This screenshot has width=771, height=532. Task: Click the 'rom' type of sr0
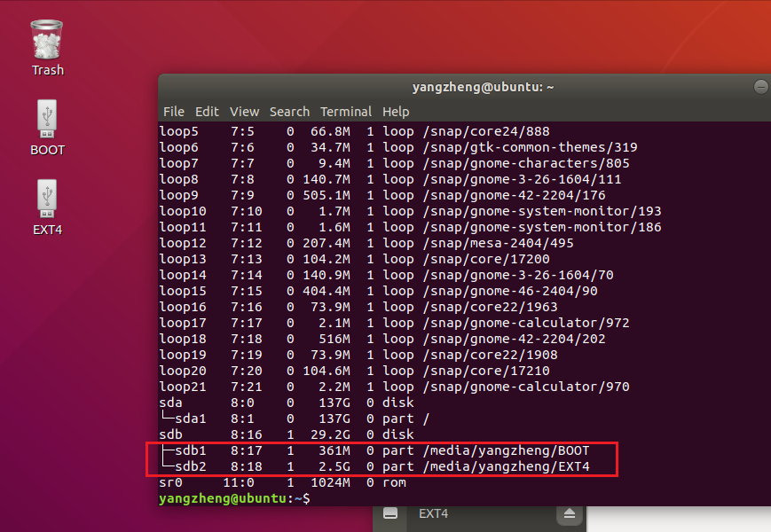394,482
